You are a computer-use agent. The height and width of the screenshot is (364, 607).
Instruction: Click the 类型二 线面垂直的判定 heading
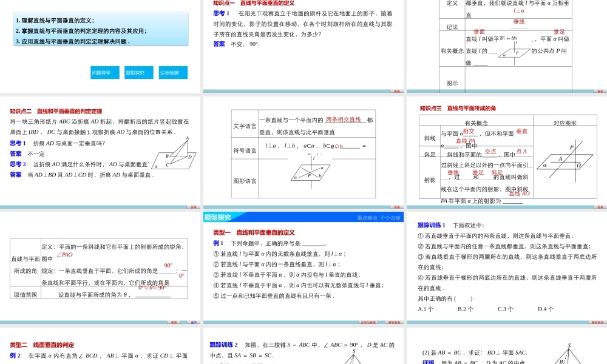coord(42,345)
